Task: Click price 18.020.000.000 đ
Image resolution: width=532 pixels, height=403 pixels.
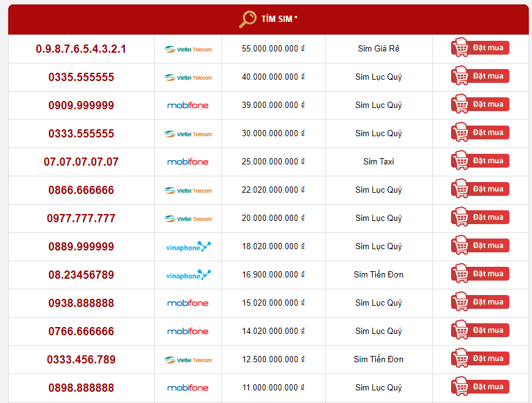Action: pos(273,246)
